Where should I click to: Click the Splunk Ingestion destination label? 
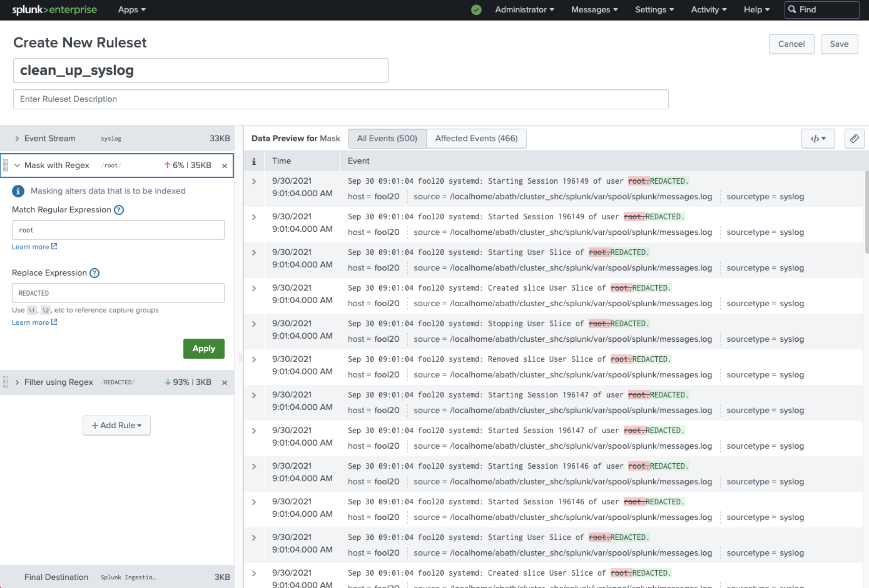tap(128, 577)
